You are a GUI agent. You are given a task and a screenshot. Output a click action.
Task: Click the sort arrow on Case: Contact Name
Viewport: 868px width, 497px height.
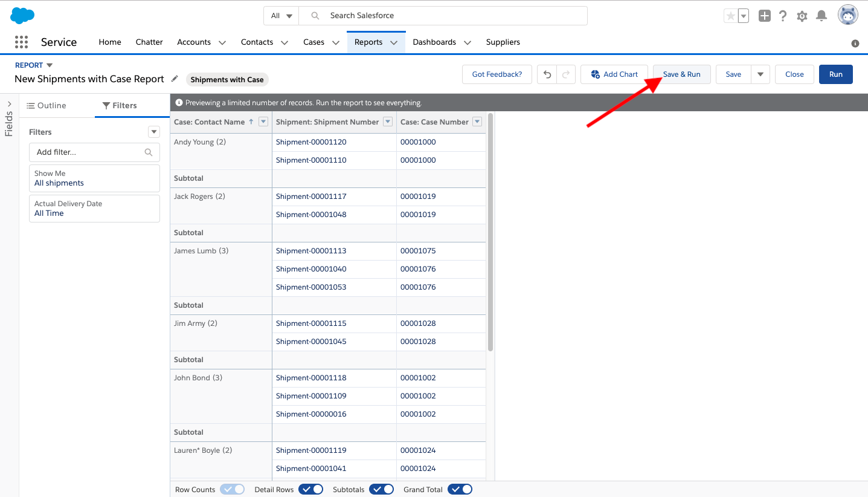(x=251, y=122)
